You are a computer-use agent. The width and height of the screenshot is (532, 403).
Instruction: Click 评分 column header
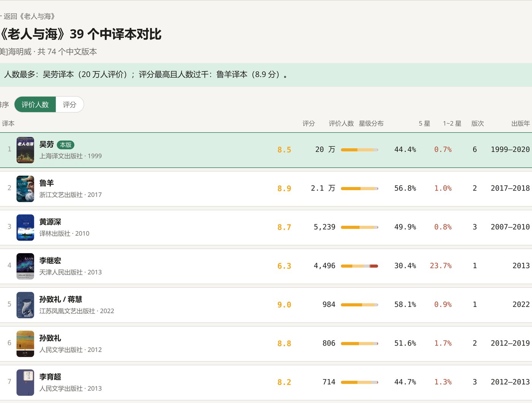pos(309,124)
